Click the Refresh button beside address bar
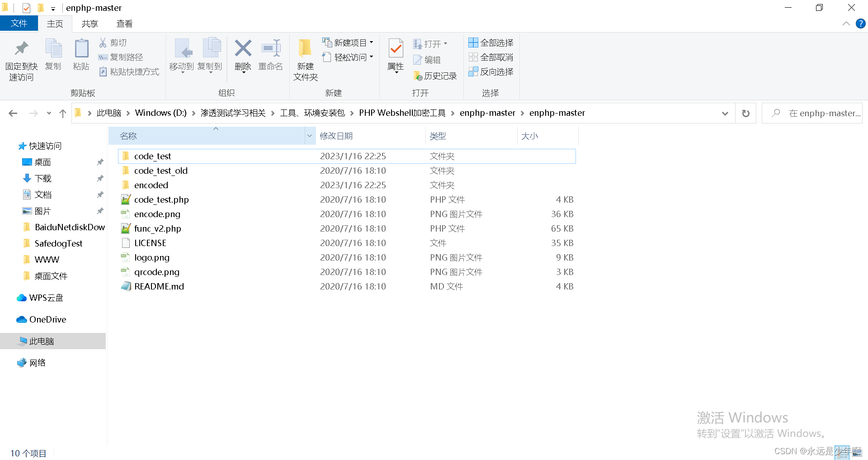 pyautogui.click(x=746, y=113)
